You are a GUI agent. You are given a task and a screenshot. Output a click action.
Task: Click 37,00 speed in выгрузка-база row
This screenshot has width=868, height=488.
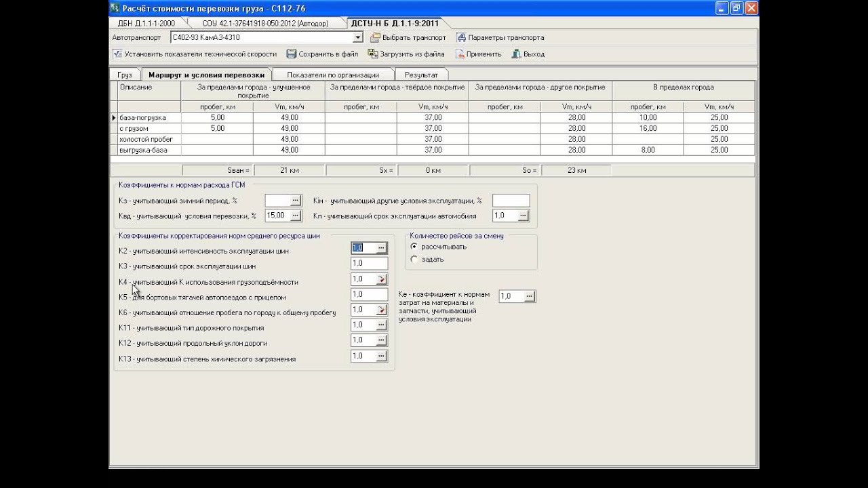(433, 150)
